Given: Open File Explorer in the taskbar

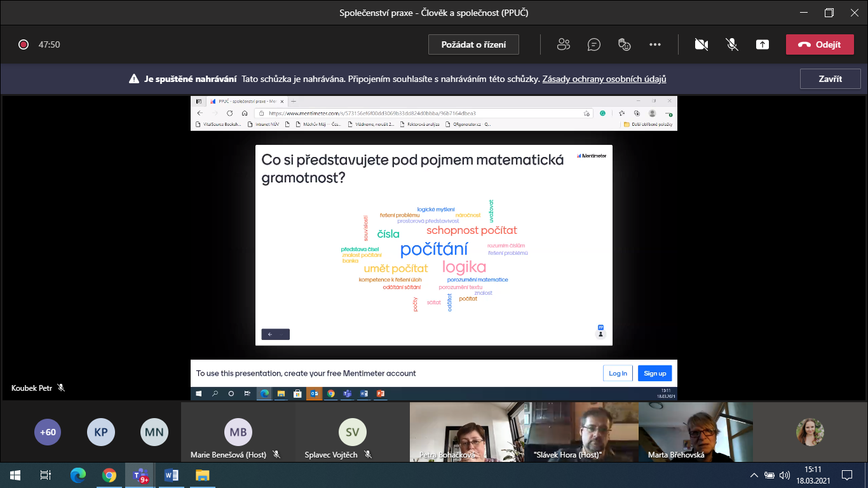Looking at the screenshot, I should point(202,475).
